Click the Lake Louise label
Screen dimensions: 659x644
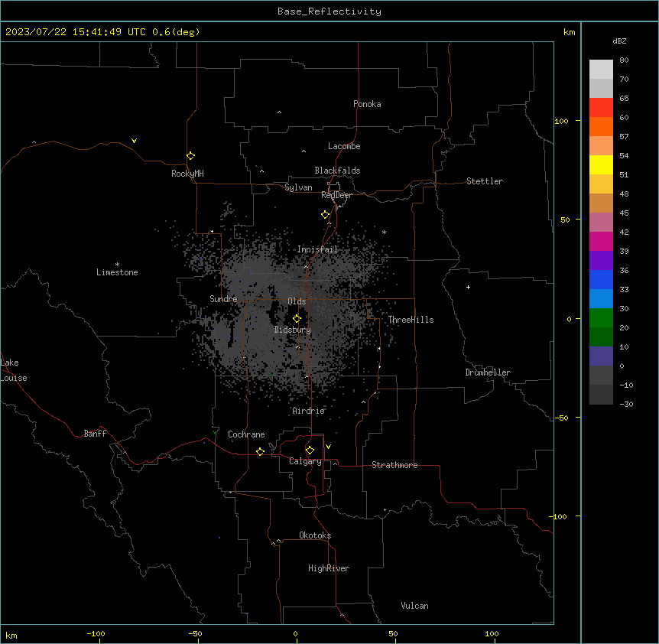(x=14, y=370)
